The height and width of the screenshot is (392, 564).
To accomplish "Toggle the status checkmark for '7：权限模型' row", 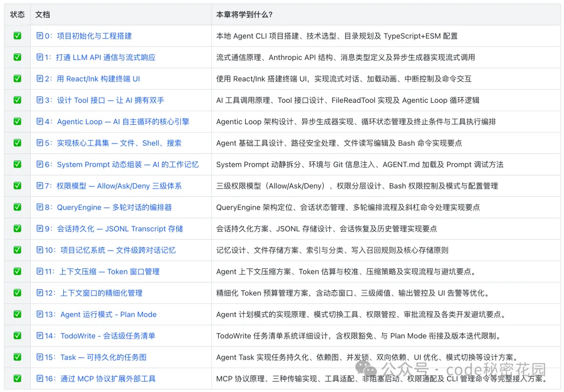I will point(17,186).
